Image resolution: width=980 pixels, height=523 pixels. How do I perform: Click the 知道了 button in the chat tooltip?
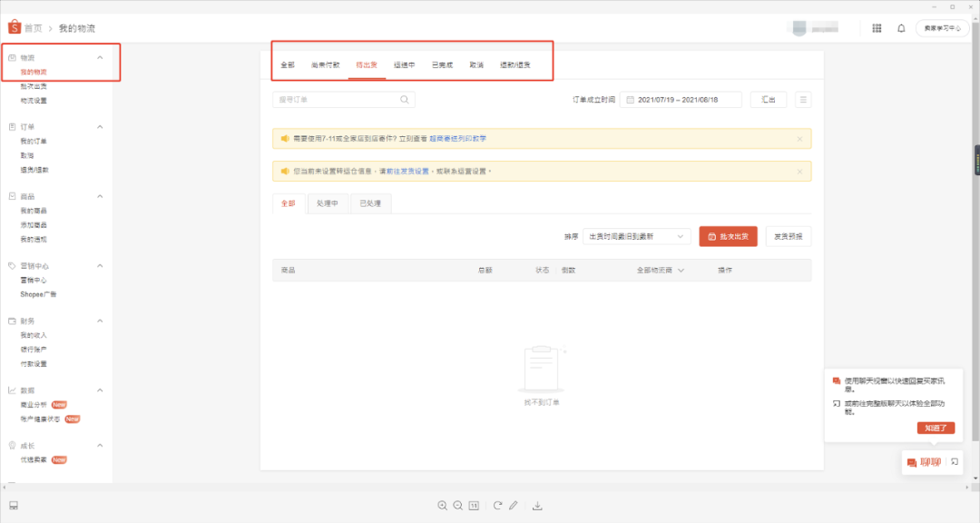click(x=936, y=427)
